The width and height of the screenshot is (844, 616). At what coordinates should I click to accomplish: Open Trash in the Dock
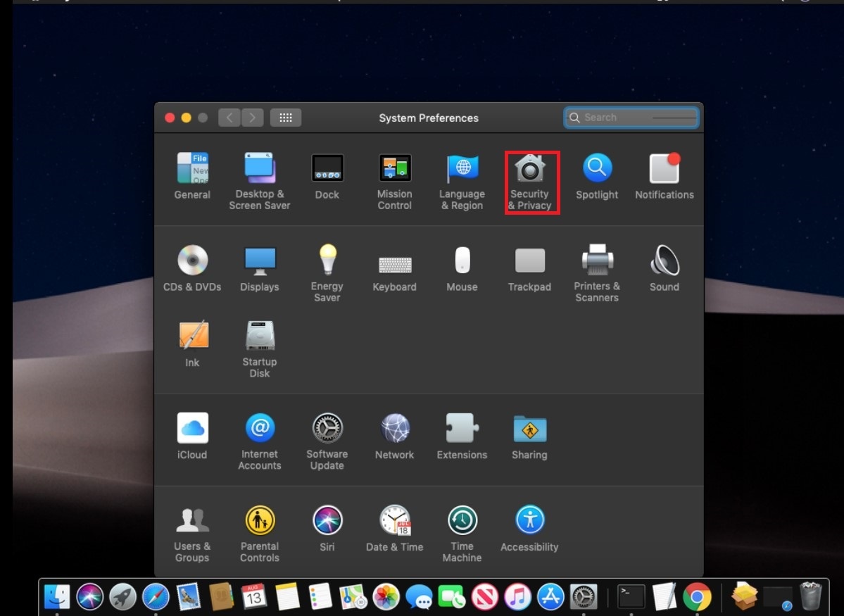pyautogui.click(x=811, y=596)
